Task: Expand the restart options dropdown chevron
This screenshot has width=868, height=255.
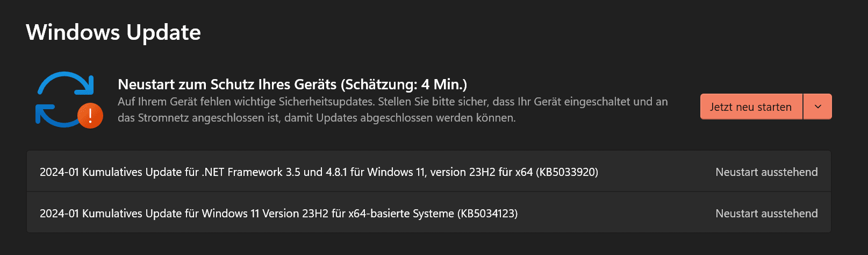Action: (x=818, y=107)
